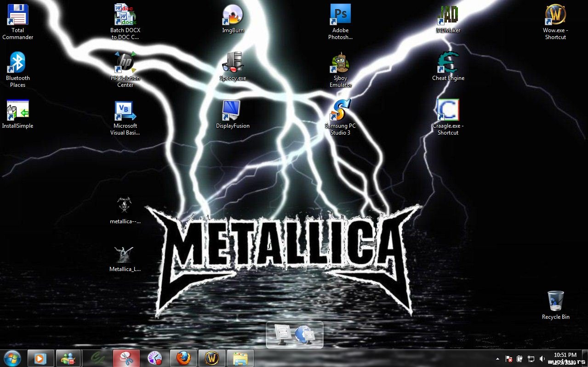Switch to the Snipping Tool taskbar button
Screen dimensions: 588x367
pos(126,358)
